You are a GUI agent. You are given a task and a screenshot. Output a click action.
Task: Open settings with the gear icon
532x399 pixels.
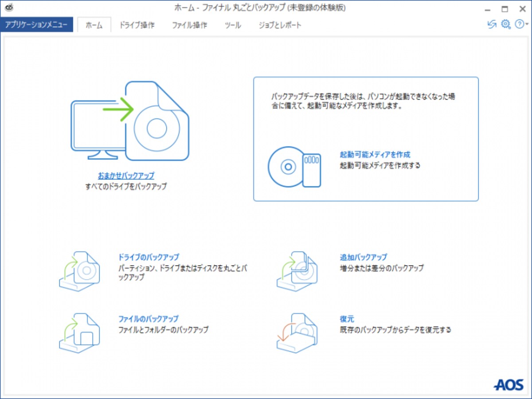(505, 25)
